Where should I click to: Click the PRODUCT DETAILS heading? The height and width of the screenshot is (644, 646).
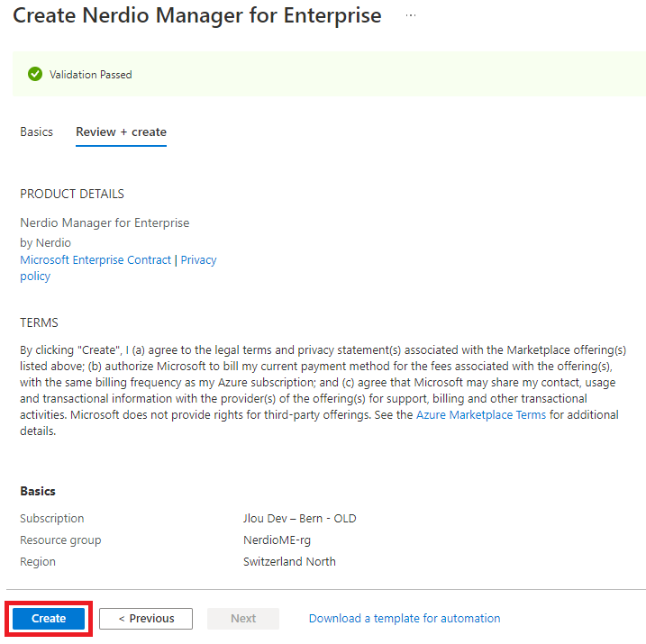[x=72, y=194]
